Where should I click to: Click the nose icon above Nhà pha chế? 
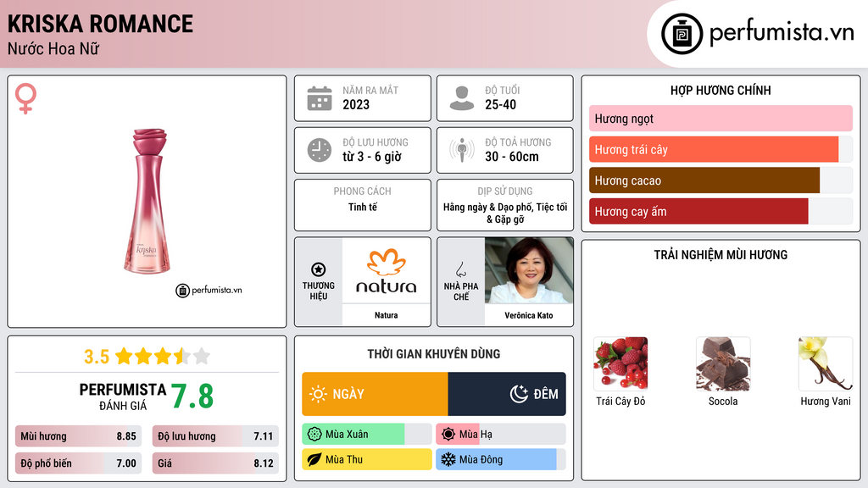pos(460,269)
